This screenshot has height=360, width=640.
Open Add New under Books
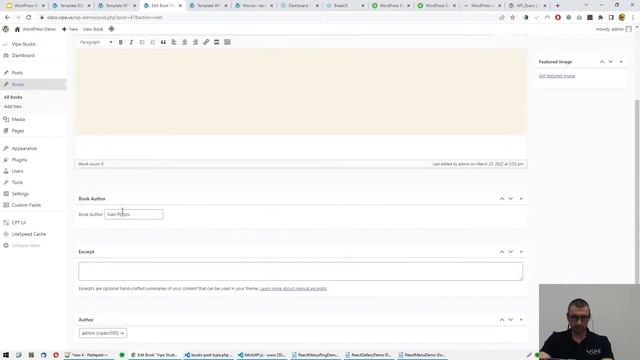13,107
